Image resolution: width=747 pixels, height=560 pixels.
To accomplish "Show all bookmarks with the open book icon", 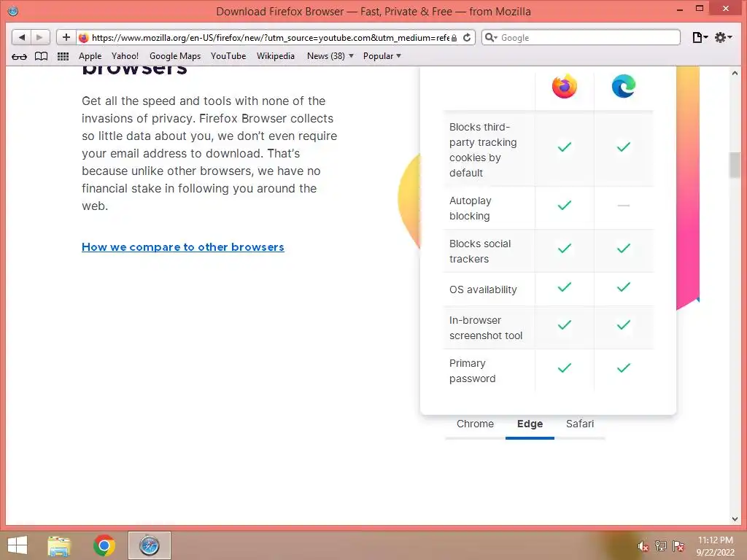I will coord(42,56).
